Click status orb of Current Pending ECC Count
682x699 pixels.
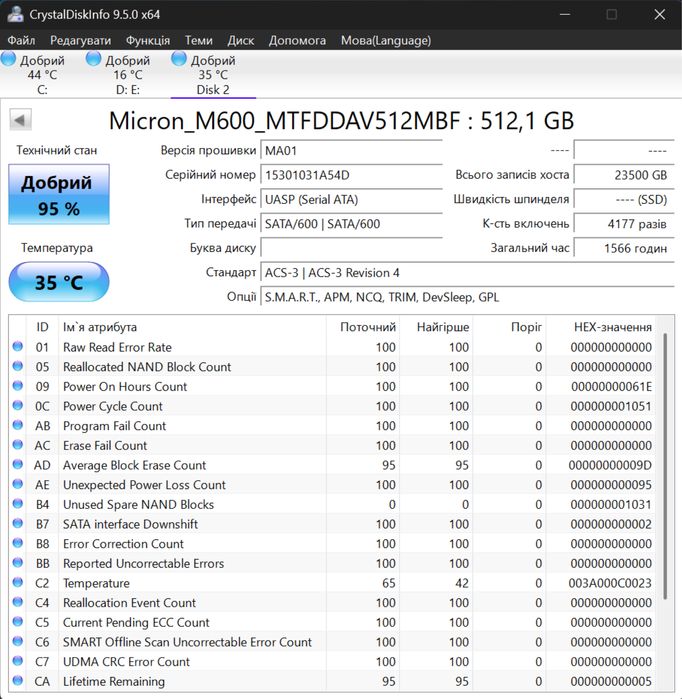(18, 621)
